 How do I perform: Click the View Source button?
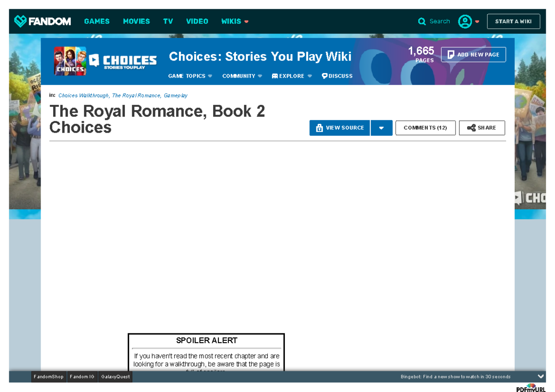pyautogui.click(x=339, y=128)
